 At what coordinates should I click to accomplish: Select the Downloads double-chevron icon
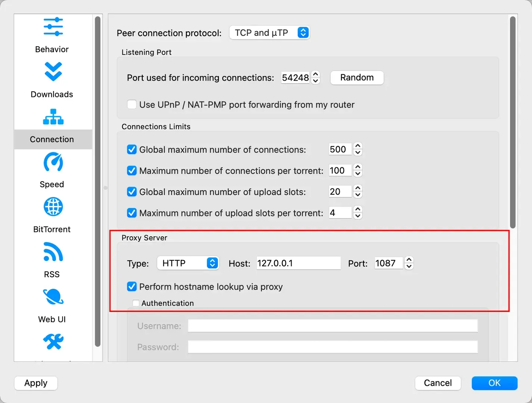[53, 72]
